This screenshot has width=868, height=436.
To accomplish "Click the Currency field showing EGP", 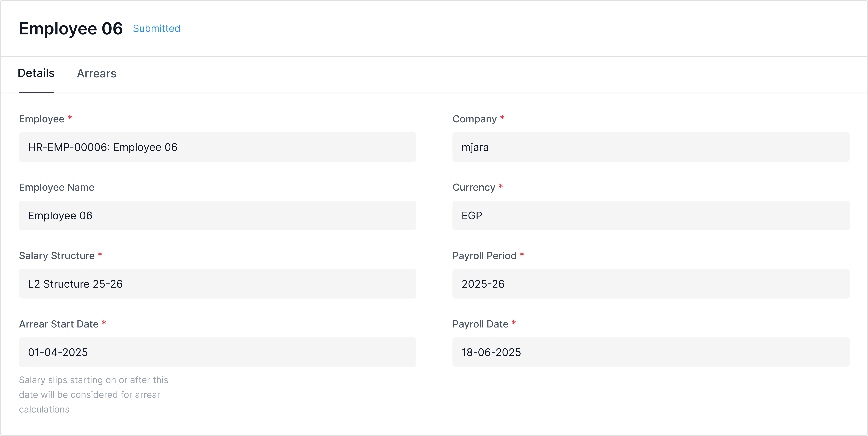I will coord(651,216).
